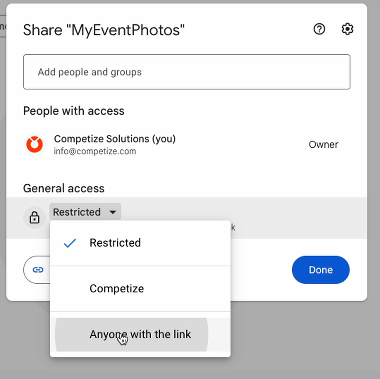Click the Owner role label

click(x=323, y=145)
